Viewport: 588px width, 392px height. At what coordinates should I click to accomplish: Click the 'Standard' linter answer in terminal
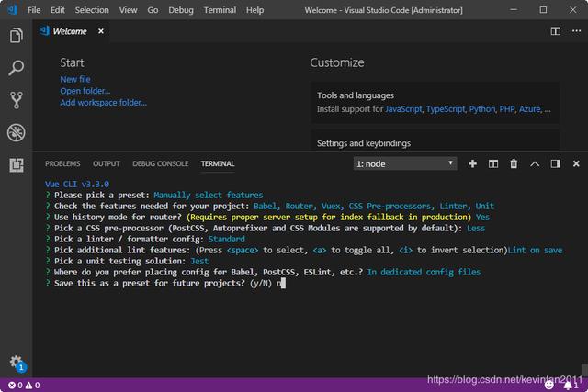[227, 239]
